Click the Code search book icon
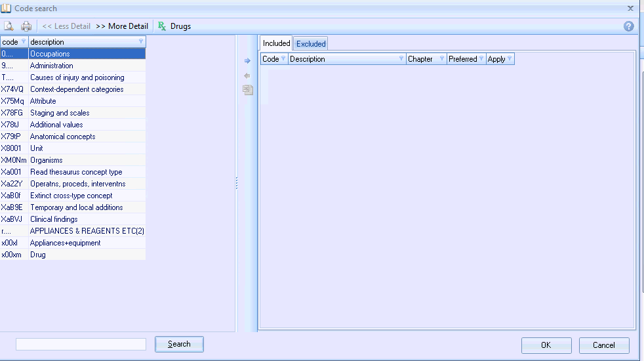644x361 pixels. pos(6,9)
